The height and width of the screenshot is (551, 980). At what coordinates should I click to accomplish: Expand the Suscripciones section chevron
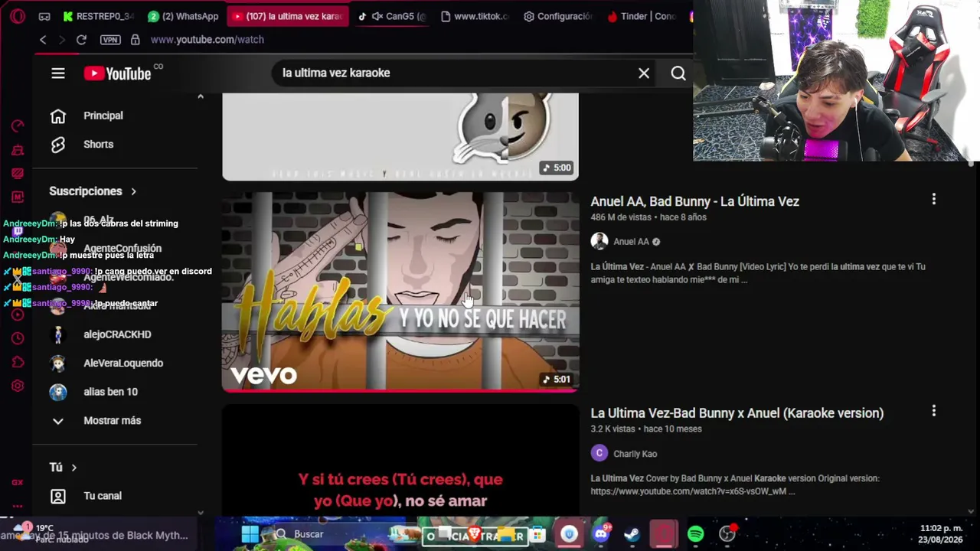(133, 191)
